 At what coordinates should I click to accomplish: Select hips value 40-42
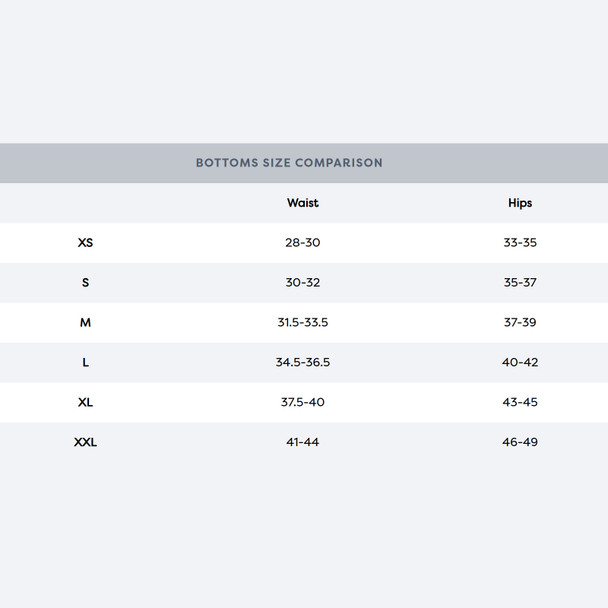click(520, 363)
